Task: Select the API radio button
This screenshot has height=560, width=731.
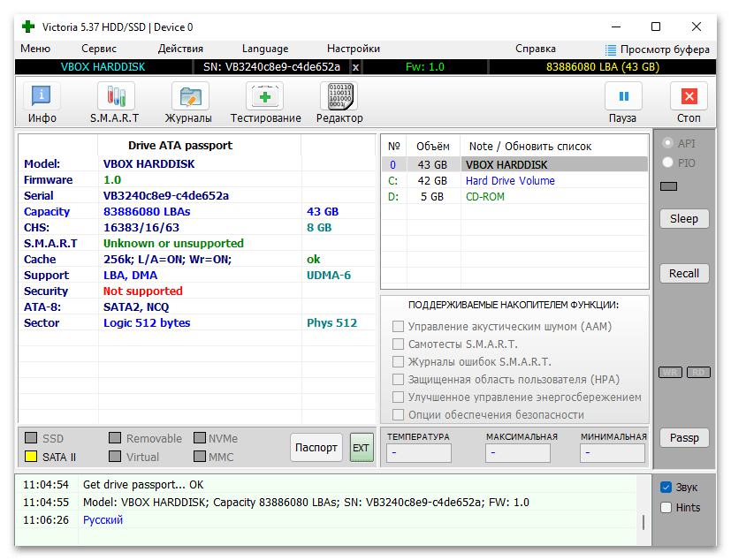Action: pyautogui.click(x=668, y=142)
